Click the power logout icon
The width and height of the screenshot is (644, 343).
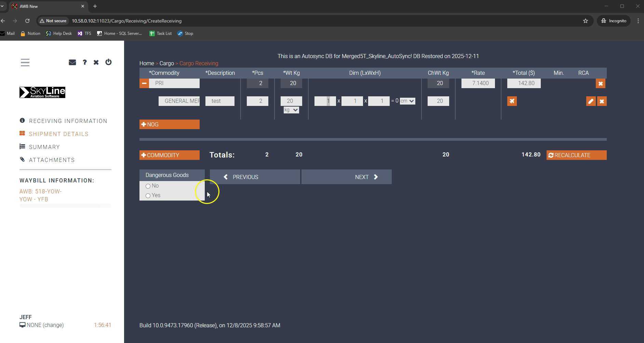(x=108, y=62)
